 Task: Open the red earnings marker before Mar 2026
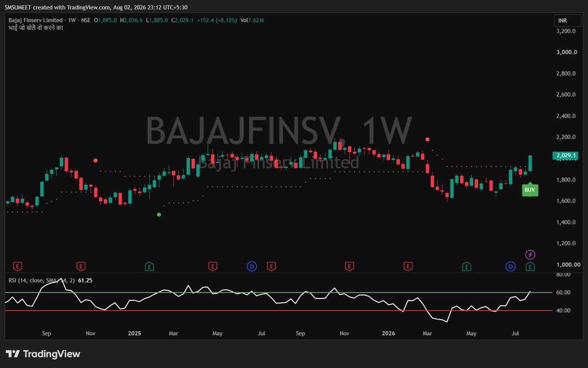[408, 267]
